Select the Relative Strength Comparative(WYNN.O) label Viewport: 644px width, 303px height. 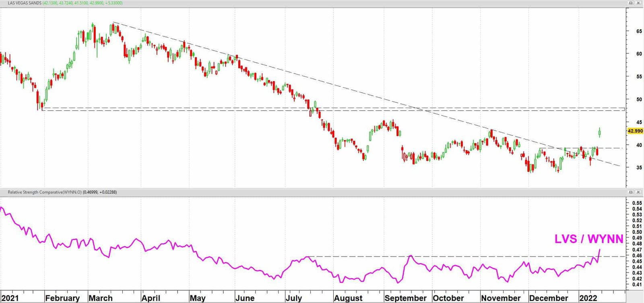click(x=45, y=192)
